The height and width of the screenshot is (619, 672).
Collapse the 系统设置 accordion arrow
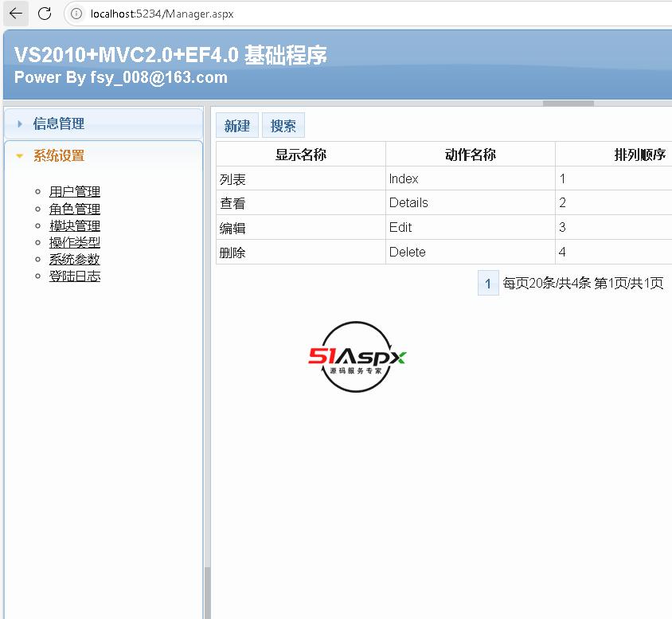(19, 156)
